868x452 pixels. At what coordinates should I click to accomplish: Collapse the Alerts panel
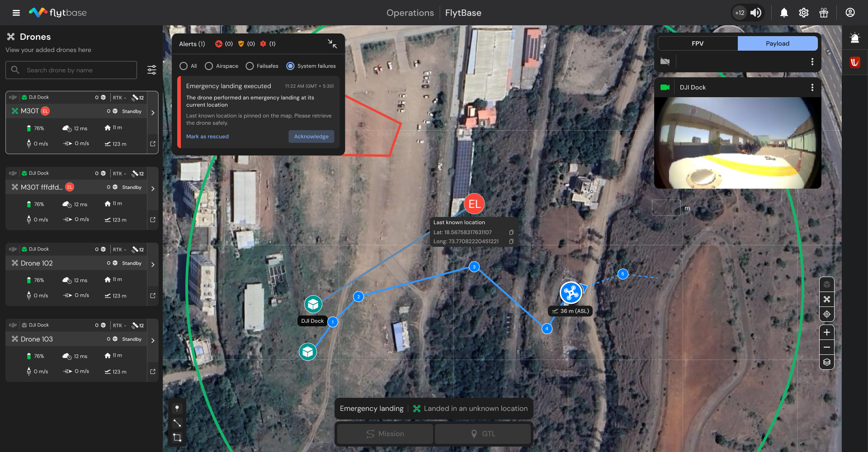point(332,44)
